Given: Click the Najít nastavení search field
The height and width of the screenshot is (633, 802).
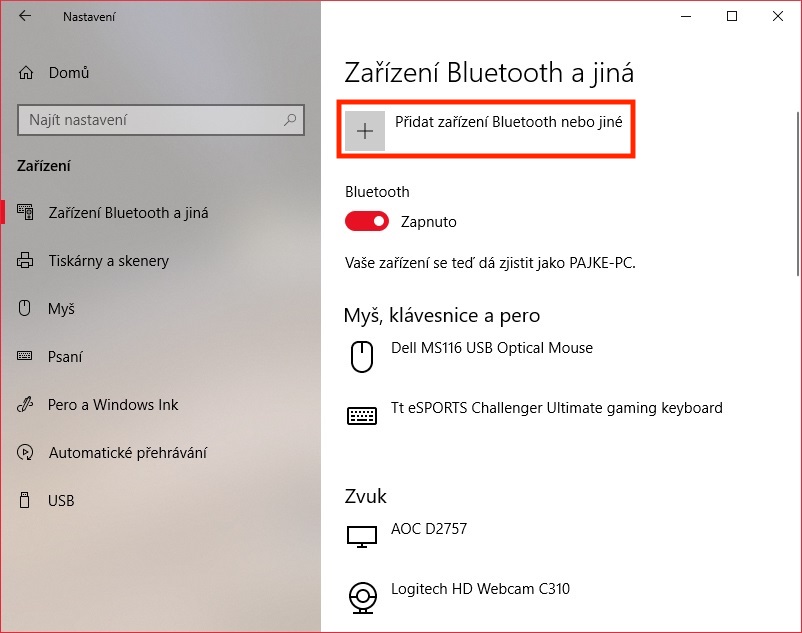Looking at the screenshot, I should tap(161, 120).
